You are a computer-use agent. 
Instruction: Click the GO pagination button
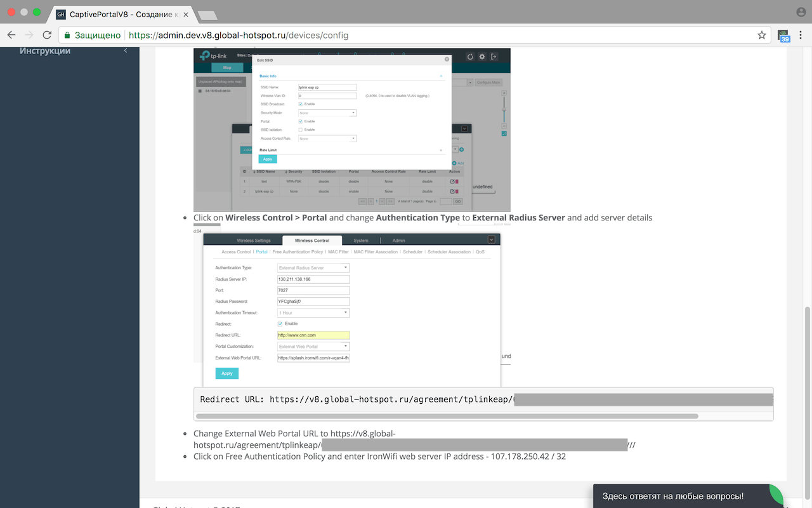click(x=457, y=201)
